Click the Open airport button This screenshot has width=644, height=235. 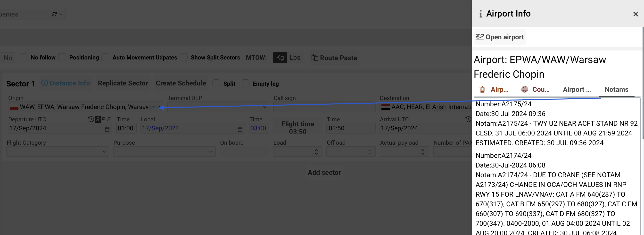[499, 37]
